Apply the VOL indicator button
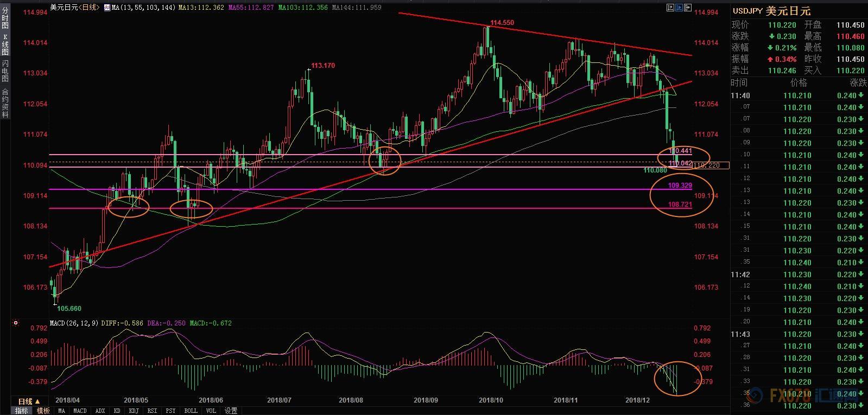 click(211, 411)
